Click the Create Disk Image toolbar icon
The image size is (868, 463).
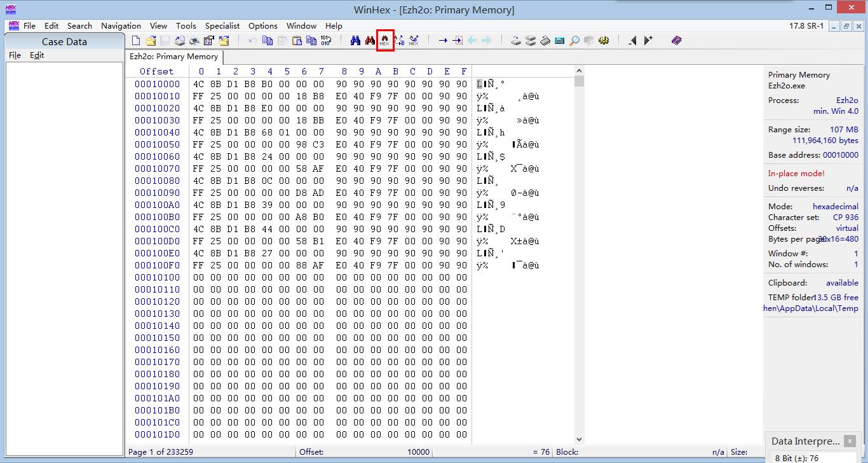pyautogui.click(x=180, y=41)
